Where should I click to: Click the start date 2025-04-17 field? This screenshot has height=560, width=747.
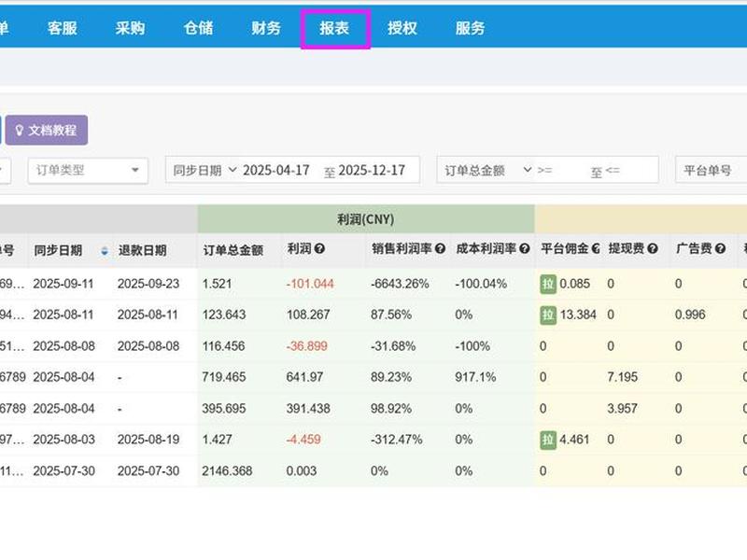(x=276, y=170)
